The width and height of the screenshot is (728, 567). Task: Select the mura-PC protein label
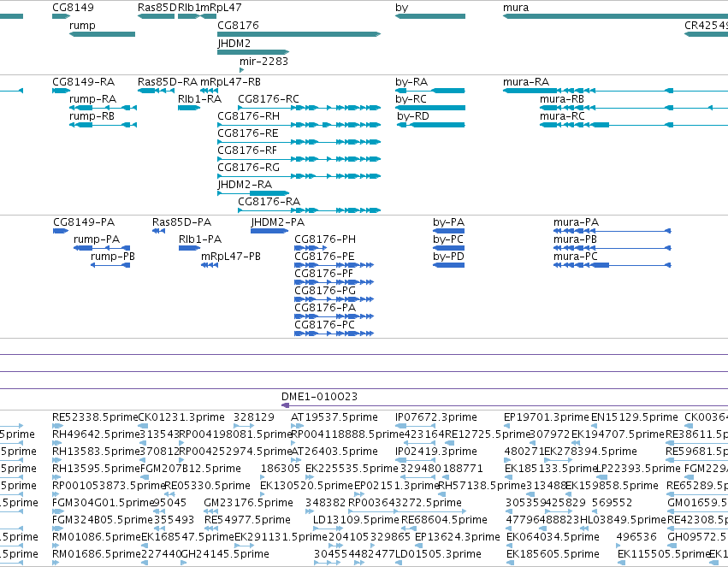pos(575,257)
